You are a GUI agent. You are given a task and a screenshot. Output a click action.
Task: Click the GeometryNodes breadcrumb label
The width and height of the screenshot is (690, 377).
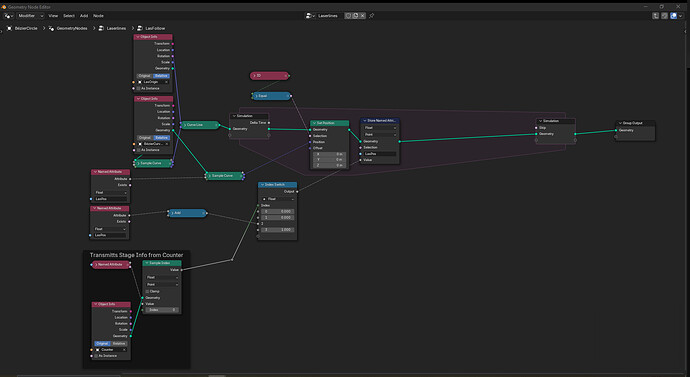pyautogui.click(x=72, y=28)
